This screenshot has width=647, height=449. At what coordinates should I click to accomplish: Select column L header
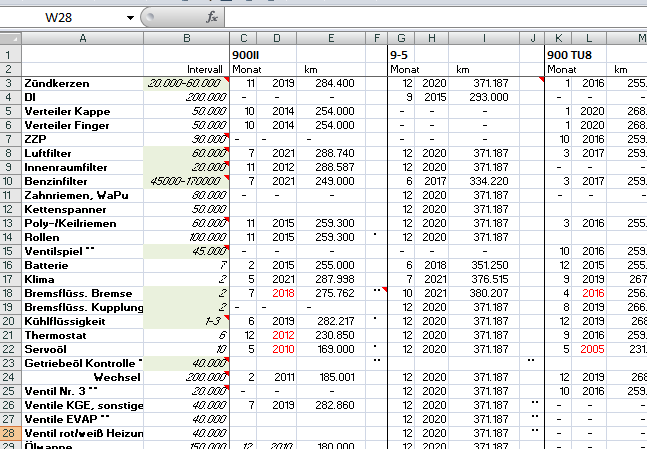tap(589, 38)
